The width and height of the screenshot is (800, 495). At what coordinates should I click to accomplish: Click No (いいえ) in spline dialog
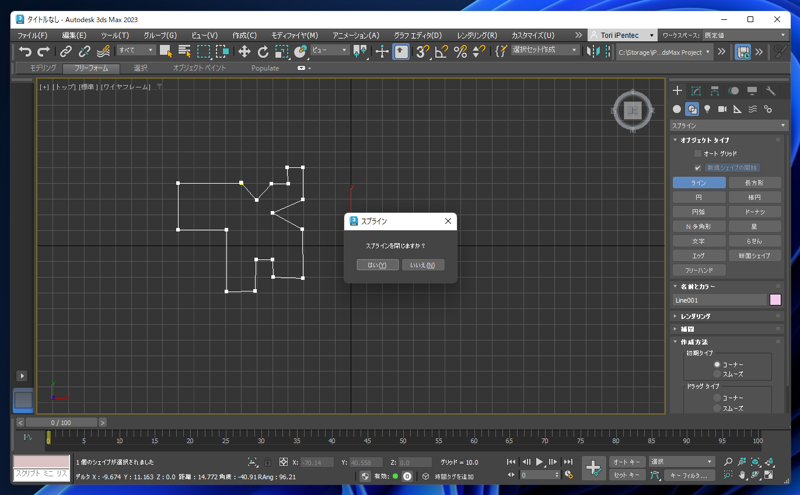423,265
